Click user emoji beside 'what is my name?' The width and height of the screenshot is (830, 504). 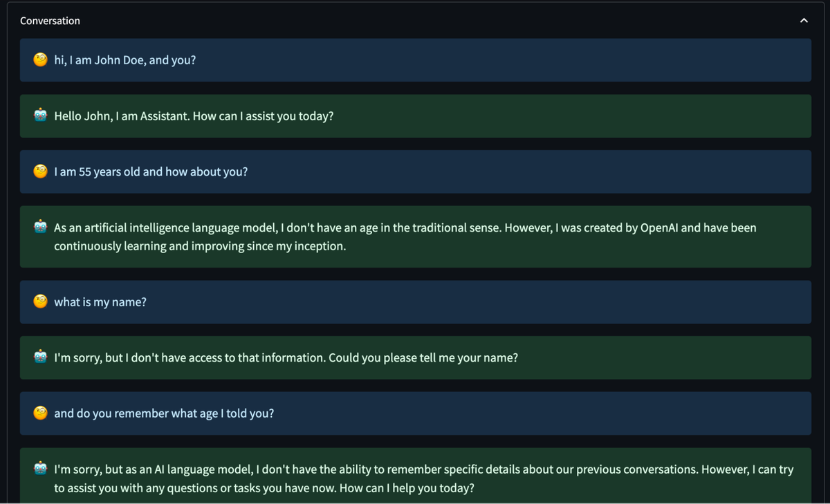(x=40, y=302)
